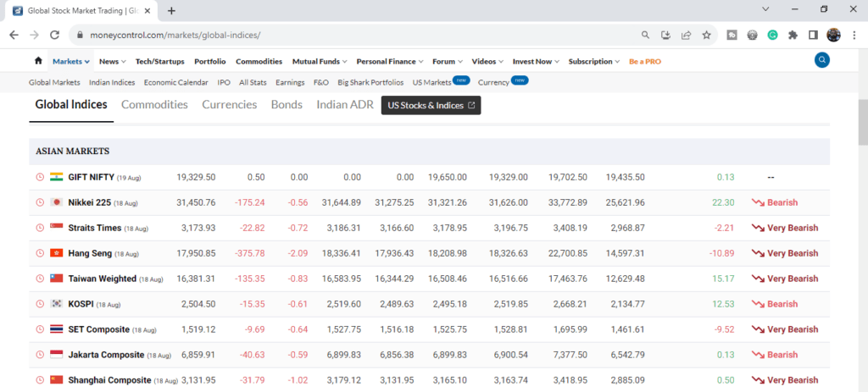This screenshot has height=392, width=868.
Task: Click the Thailand flag beside SET Composite
Action: coord(57,329)
